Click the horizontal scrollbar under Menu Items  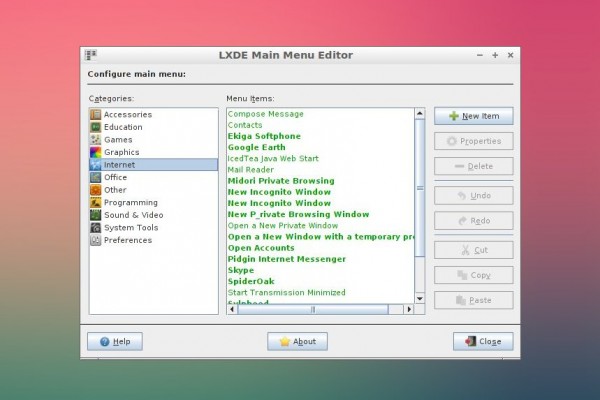click(x=320, y=310)
